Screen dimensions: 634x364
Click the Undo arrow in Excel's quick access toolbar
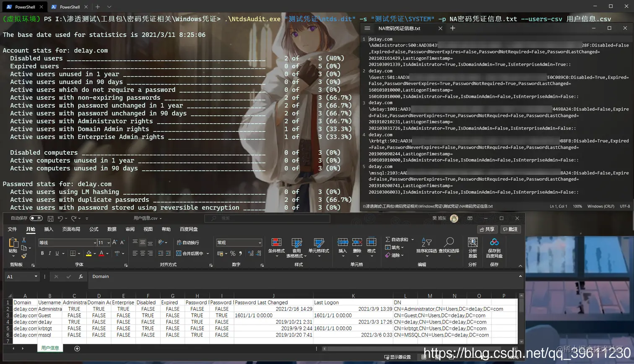pyautogui.click(x=60, y=218)
